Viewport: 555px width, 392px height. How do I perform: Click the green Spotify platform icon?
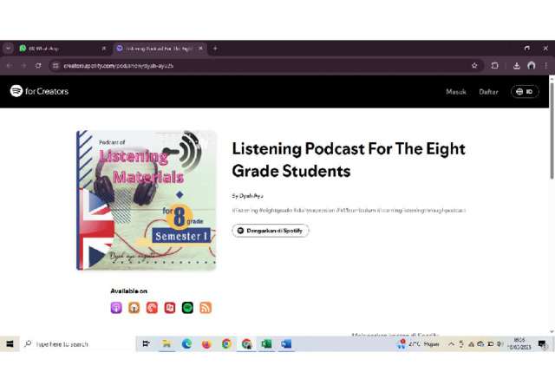[187, 308]
